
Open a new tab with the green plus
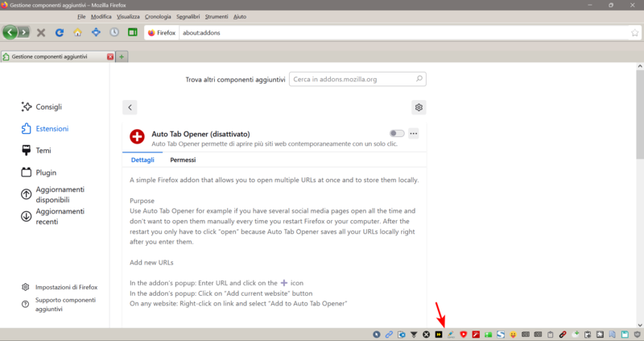pos(122,56)
